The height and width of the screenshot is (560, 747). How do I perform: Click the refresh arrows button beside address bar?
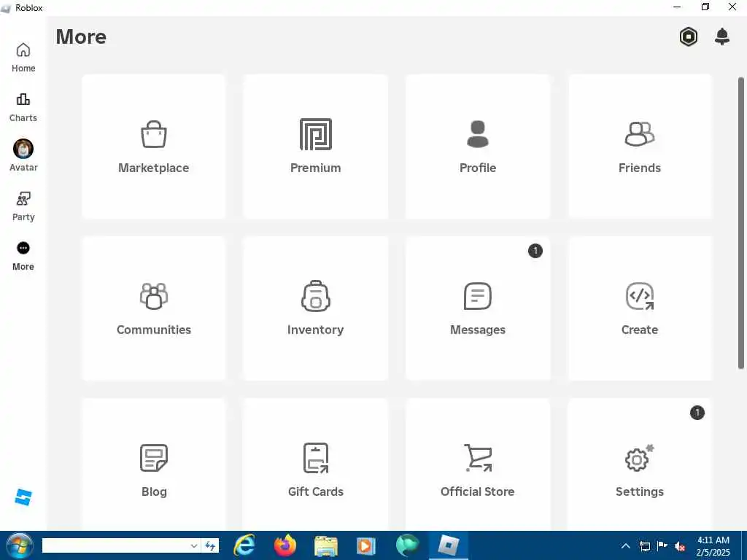pyautogui.click(x=210, y=545)
